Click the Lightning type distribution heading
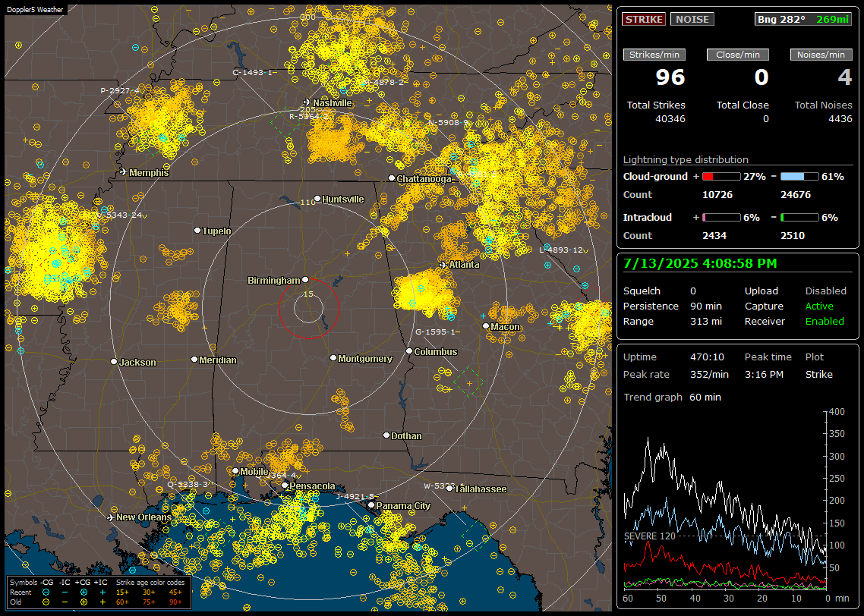864x616 pixels. pos(686,159)
